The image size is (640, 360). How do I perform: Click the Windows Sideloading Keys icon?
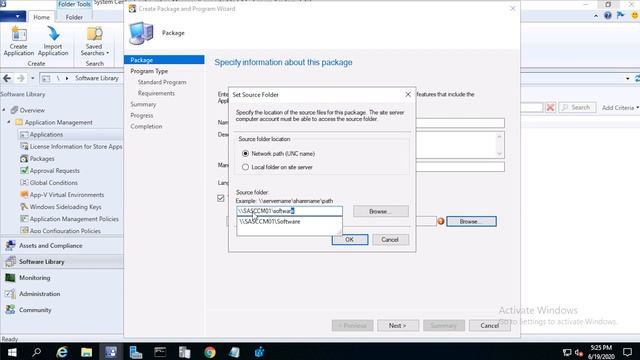[x=24, y=207]
